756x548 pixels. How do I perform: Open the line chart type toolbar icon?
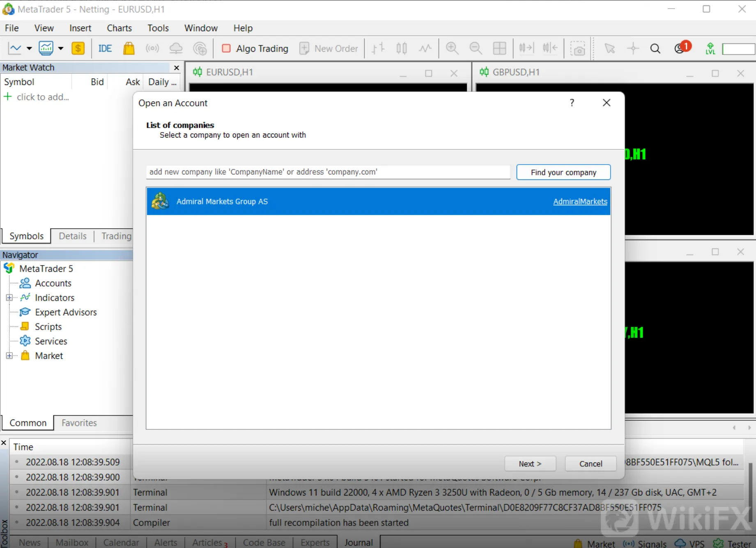click(15, 48)
